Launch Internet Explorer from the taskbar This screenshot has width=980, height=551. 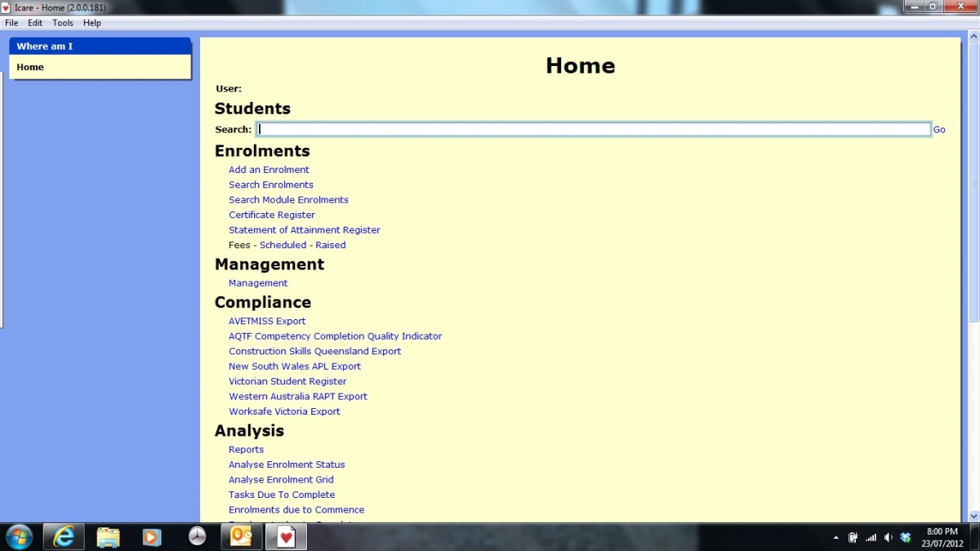[x=64, y=536]
